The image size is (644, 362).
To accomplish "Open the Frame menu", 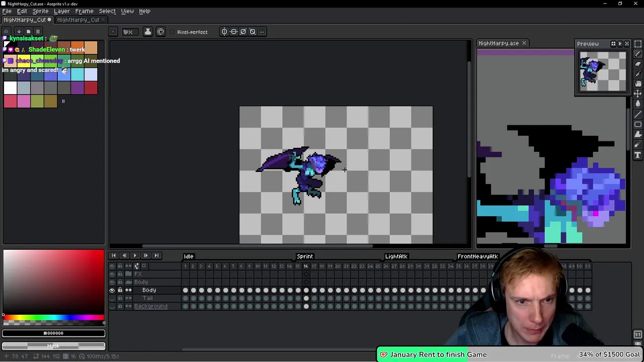I will 84,11.
